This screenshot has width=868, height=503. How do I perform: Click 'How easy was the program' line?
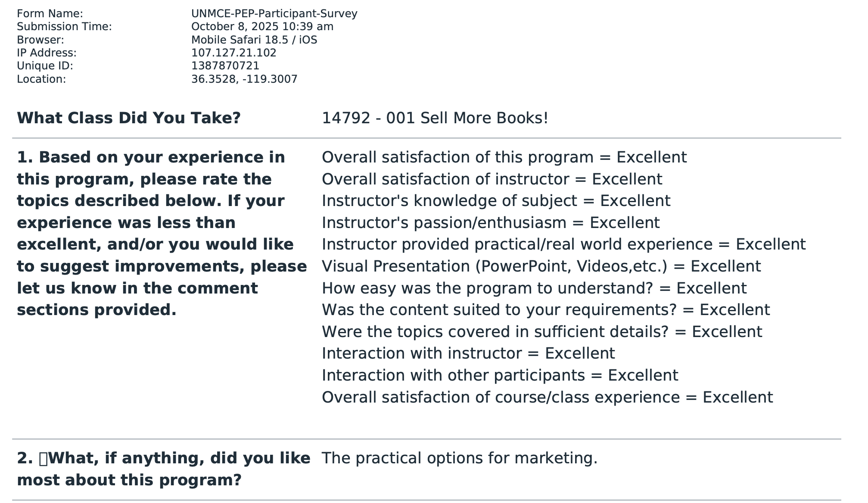(x=534, y=288)
